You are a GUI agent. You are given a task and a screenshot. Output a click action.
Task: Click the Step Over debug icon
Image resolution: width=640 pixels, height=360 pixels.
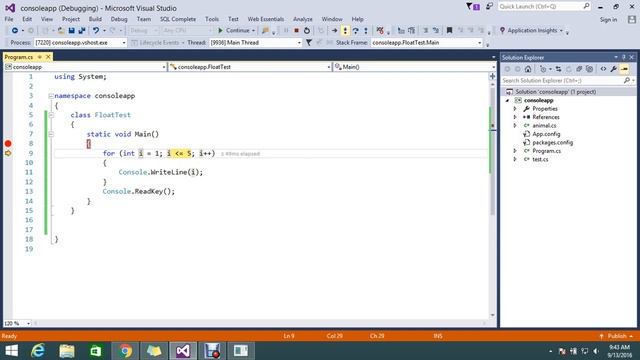[x=356, y=31]
